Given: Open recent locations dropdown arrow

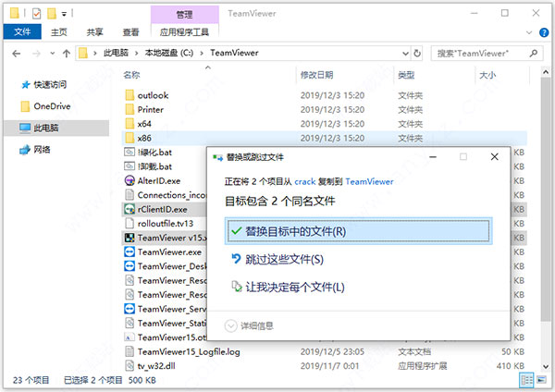Looking at the screenshot, I should coord(53,54).
